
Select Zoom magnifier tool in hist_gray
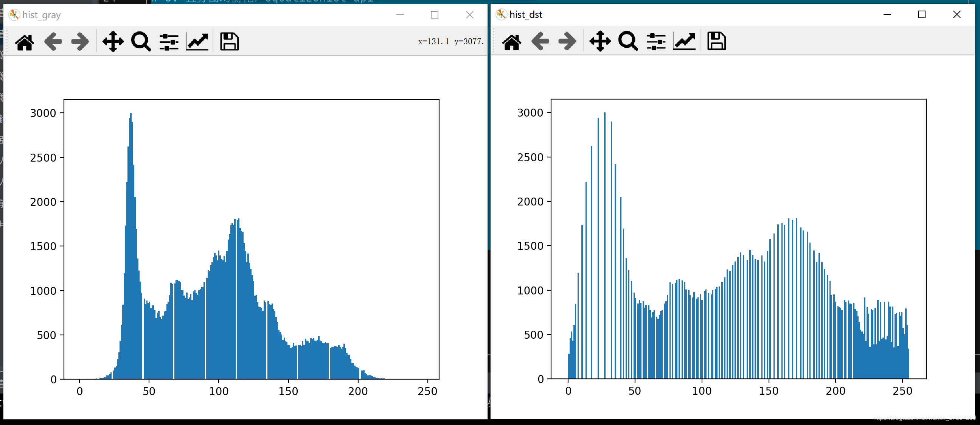141,42
